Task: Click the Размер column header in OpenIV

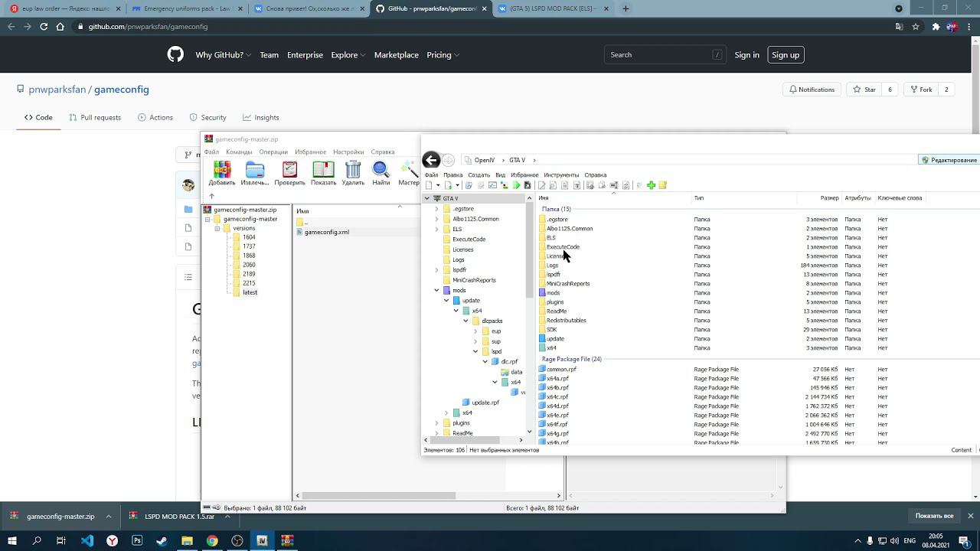Action: point(829,198)
